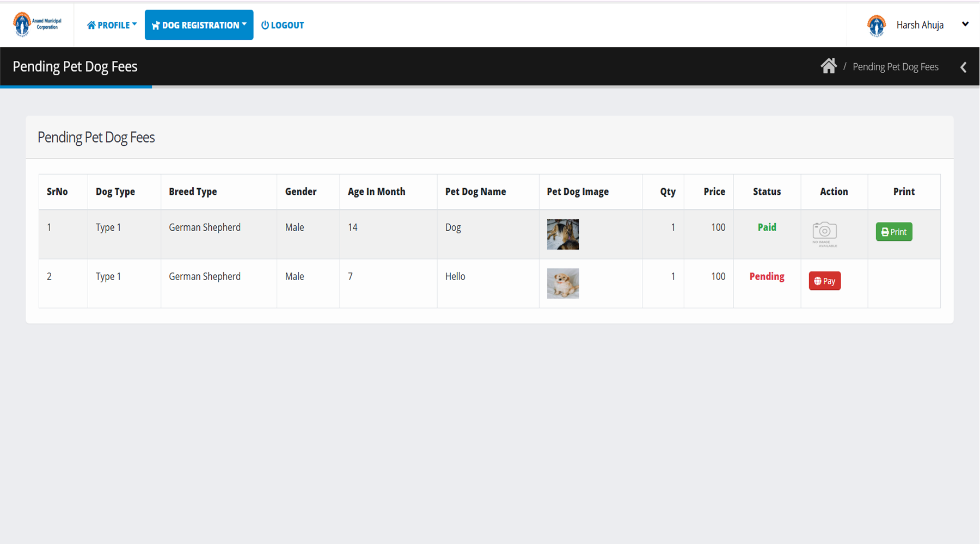Screen dimensions: 980x544
Task: Open the puppy image in the Hello row
Action: click(563, 283)
